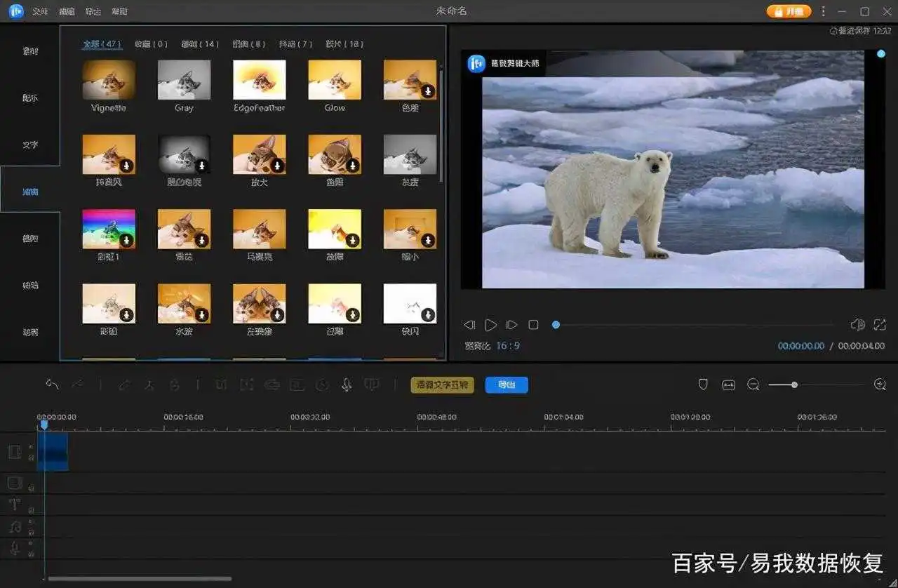Zoom in the timeline with plus magnifier
This screenshot has width=898, height=588.
click(880, 385)
